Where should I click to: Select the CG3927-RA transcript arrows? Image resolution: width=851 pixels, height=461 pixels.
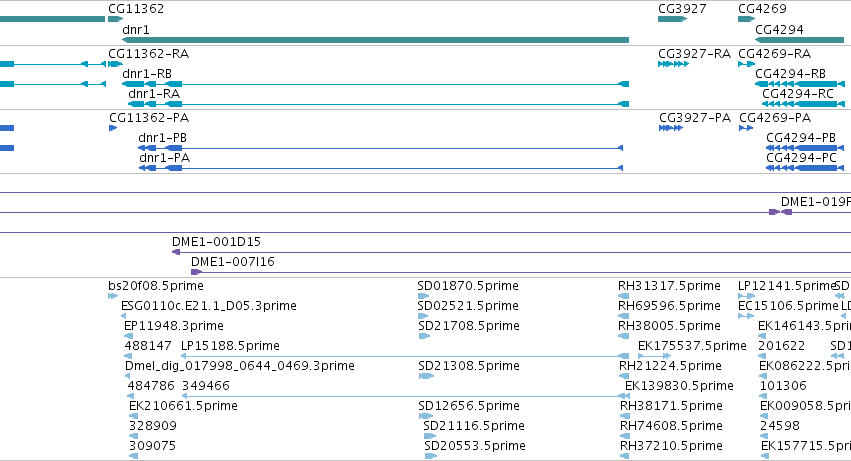(674, 64)
